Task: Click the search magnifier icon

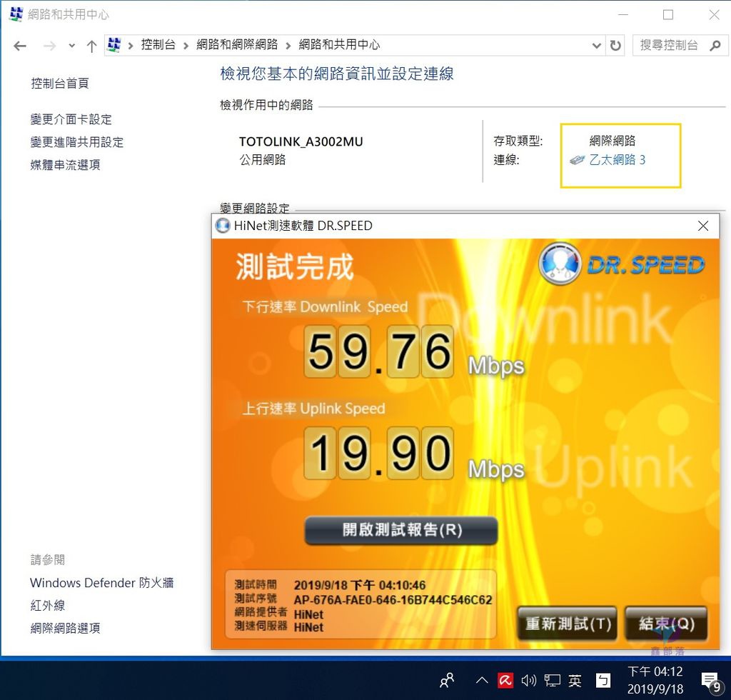Action: click(x=715, y=45)
